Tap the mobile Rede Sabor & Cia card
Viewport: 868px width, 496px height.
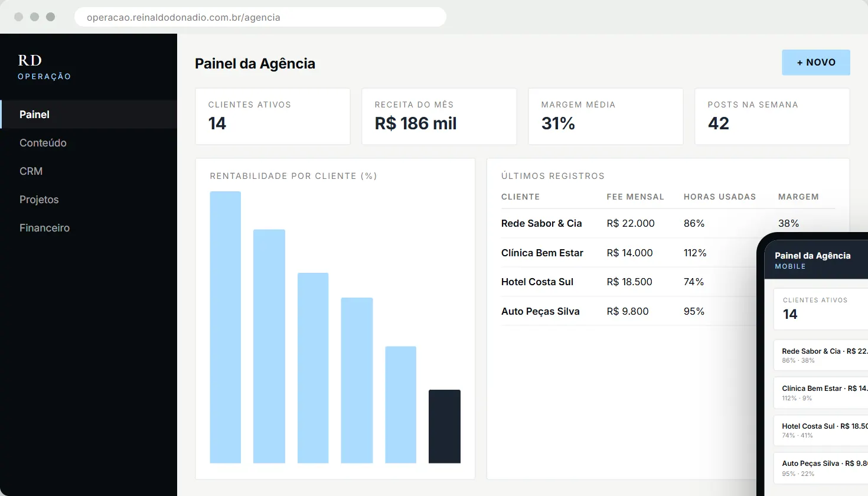[x=821, y=355]
